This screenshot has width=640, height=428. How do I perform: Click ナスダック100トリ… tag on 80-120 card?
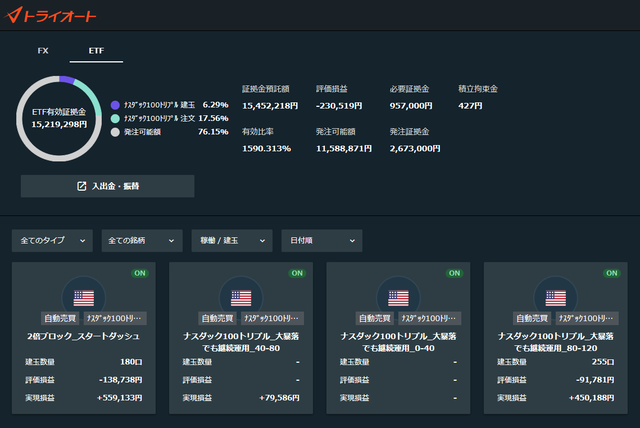587,318
